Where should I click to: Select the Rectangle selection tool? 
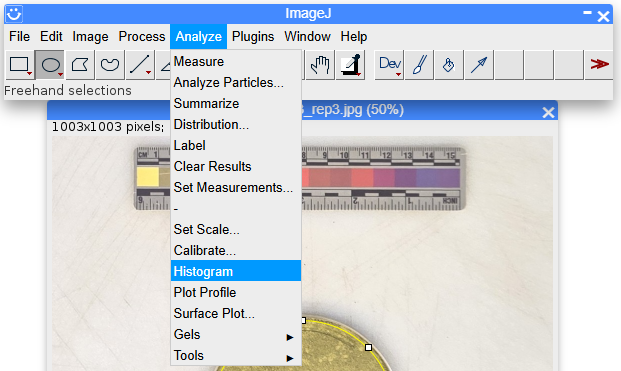coord(19,65)
